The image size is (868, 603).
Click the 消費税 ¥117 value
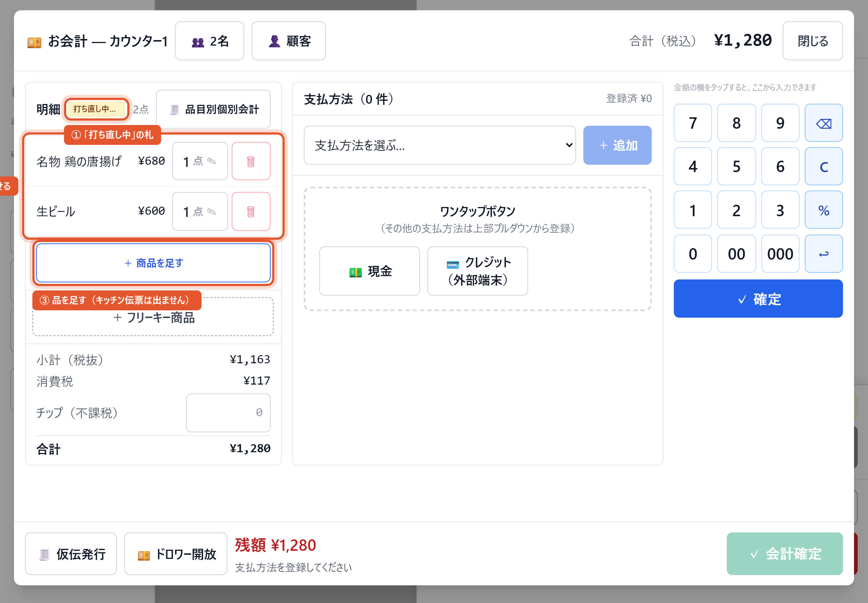tap(257, 381)
